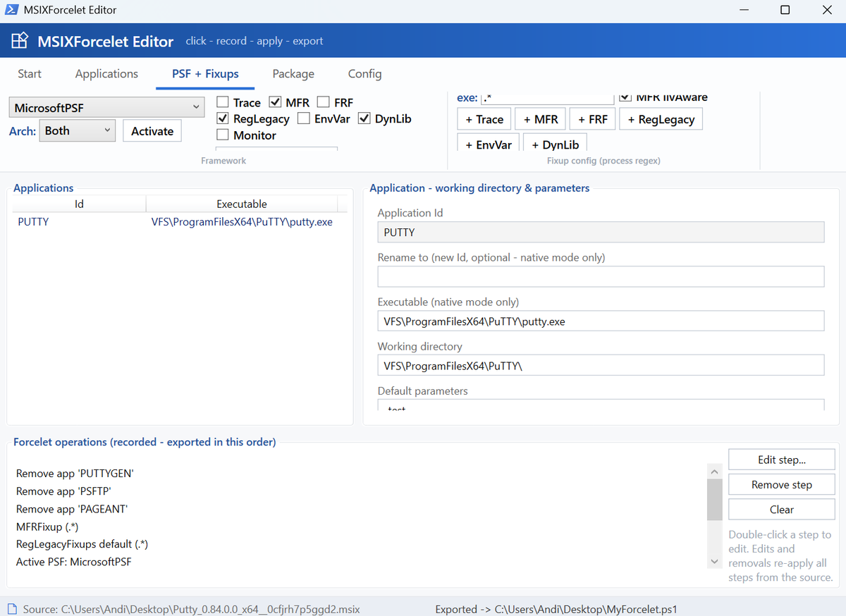Click the Source msix path in status bar
Image resolution: width=846 pixels, height=616 pixels.
[x=192, y=609]
